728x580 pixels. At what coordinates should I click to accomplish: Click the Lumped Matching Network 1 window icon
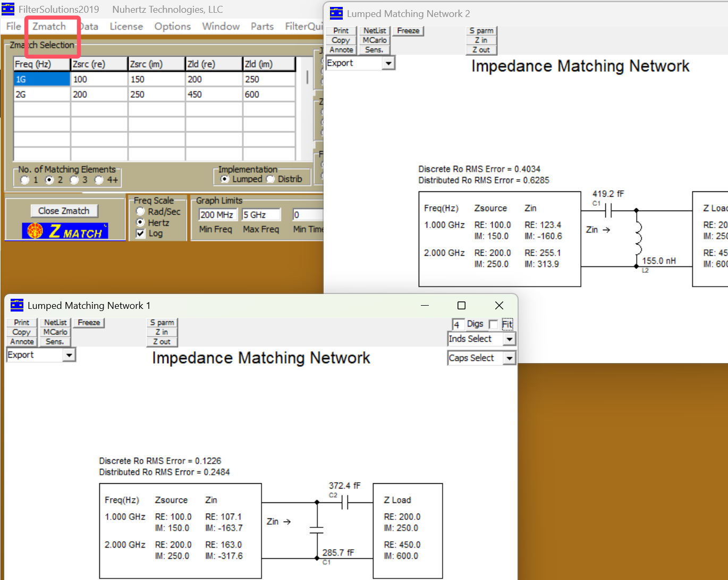pyautogui.click(x=17, y=305)
